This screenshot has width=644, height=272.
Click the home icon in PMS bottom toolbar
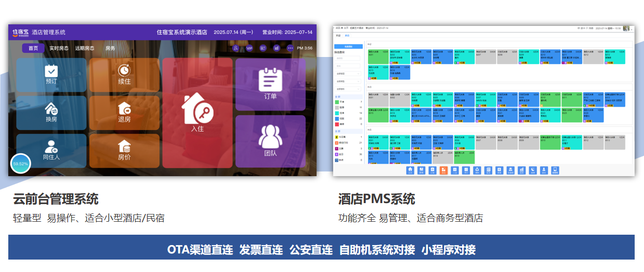tap(410, 169)
